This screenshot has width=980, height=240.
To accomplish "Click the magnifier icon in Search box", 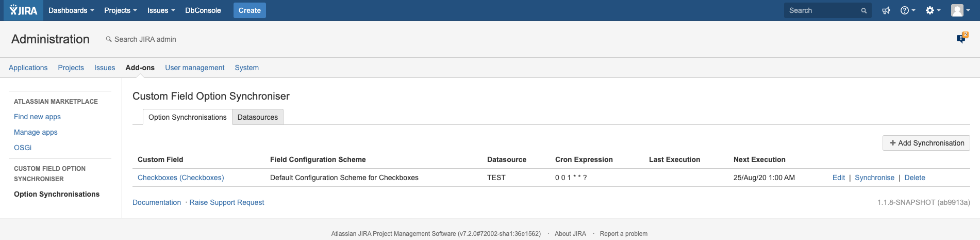I will pos(864,10).
